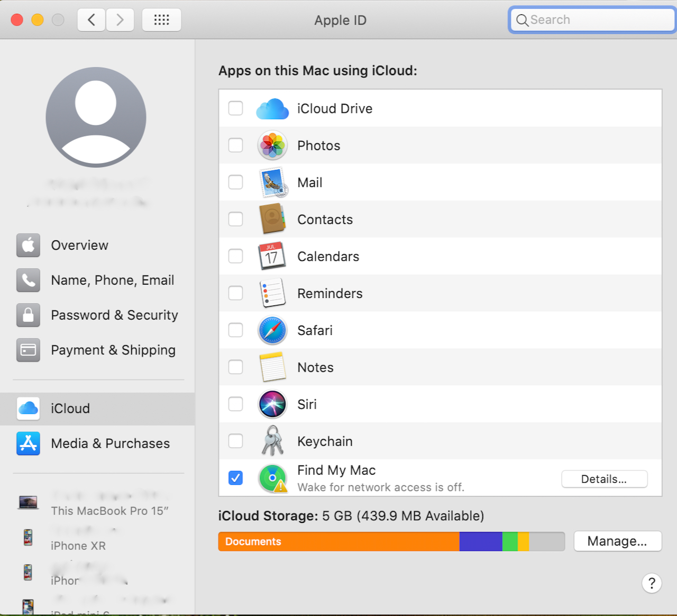
Task: Open Name, Phone, Email section
Action: tap(97, 280)
